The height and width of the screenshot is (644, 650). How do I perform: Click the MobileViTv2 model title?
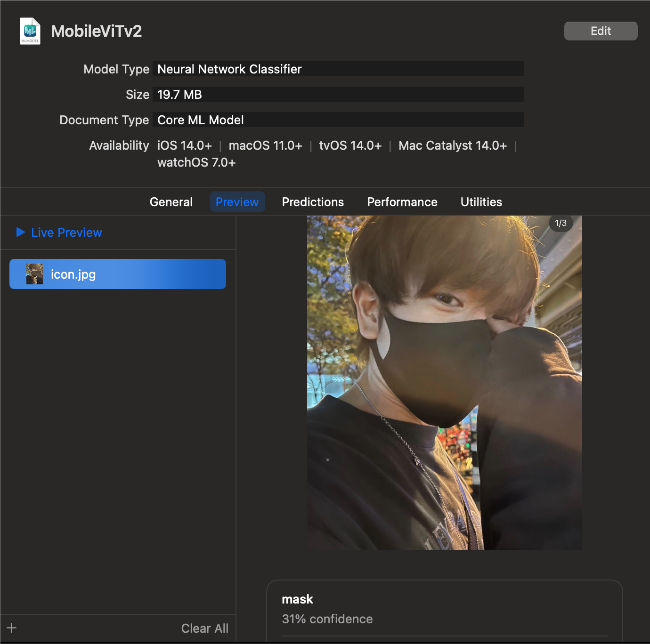(97, 31)
